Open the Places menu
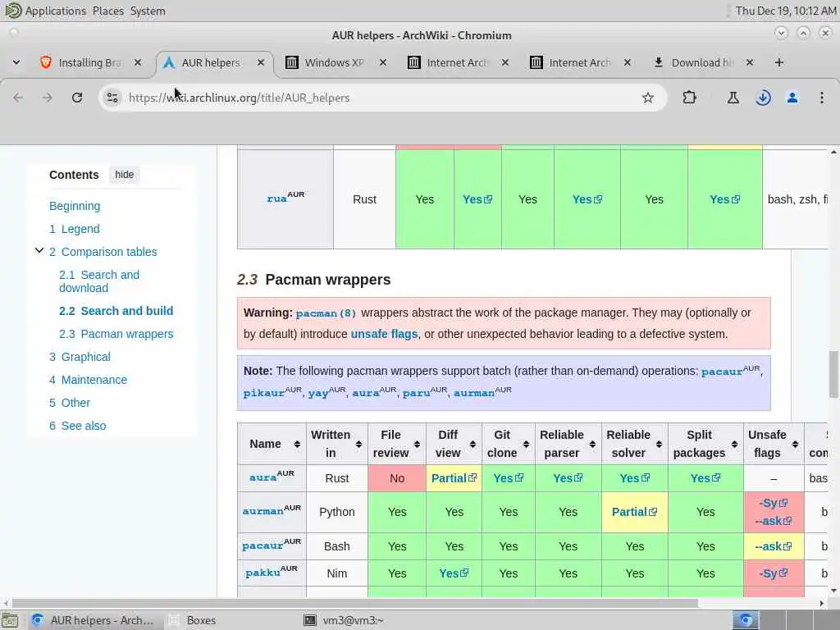840x630 pixels. (107, 11)
